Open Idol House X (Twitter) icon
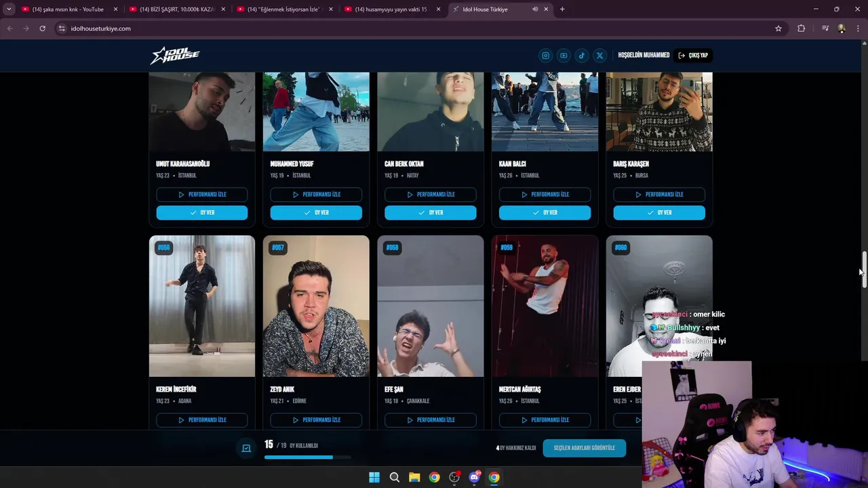868x488 pixels. tap(599, 56)
